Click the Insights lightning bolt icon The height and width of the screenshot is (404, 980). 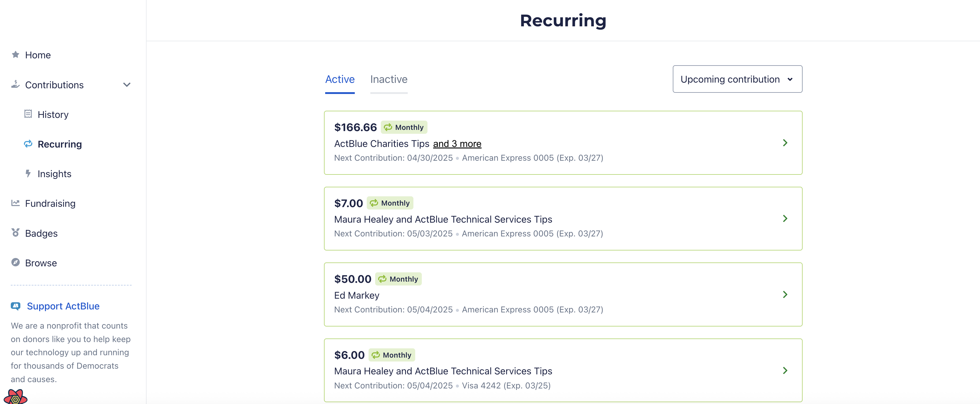coord(28,174)
